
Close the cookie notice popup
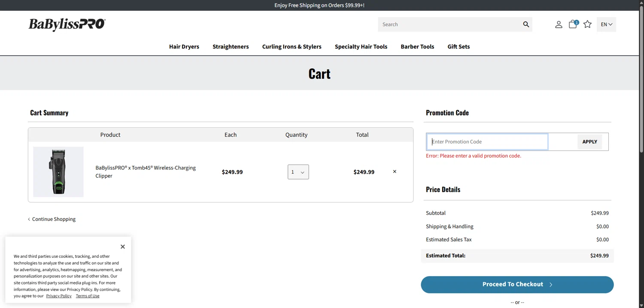point(123,247)
